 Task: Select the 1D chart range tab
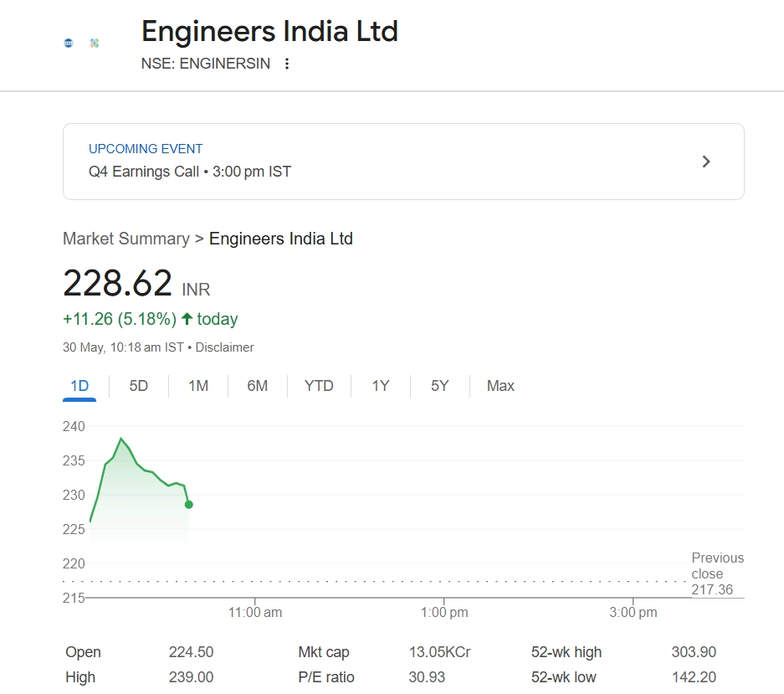click(x=79, y=386)
